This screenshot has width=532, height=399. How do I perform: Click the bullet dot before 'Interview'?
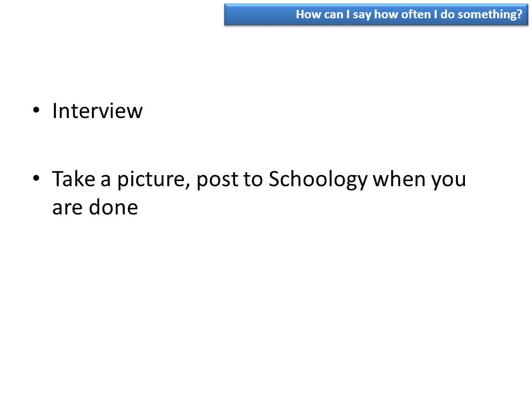click(x=37, y=110)
